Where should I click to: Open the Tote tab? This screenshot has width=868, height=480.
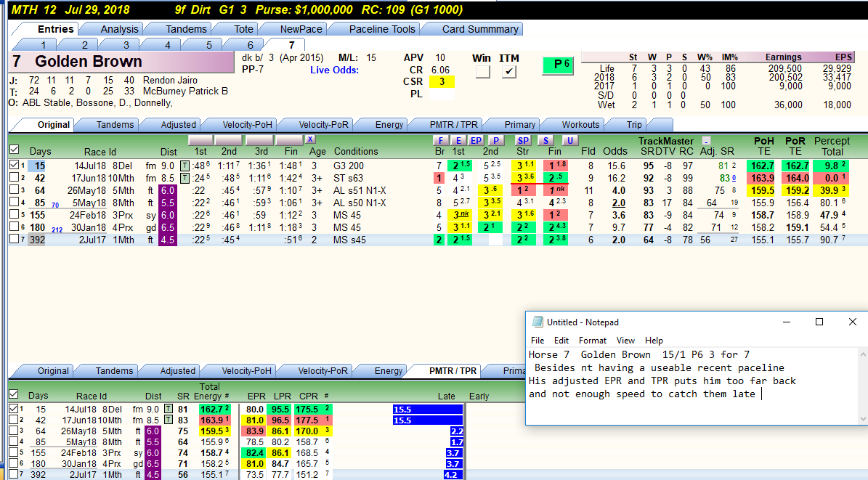pyautogui.click(x=243, y=29)
